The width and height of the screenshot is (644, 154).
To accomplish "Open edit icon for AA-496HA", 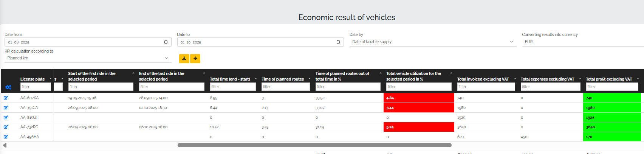I will (x=6, y=137).
